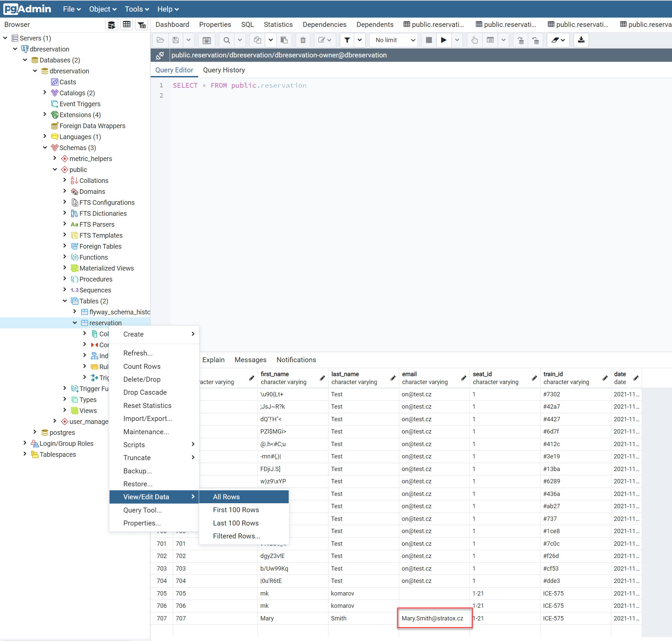Open the Find options dropdown arrow
672x641 pixels.
click(240, 40)
